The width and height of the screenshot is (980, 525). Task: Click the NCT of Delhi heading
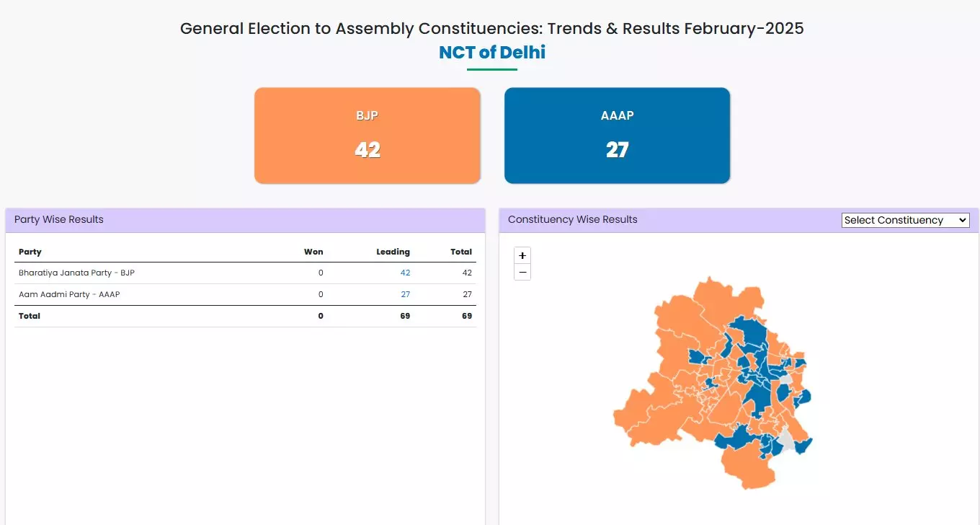[x=492, y=52]
